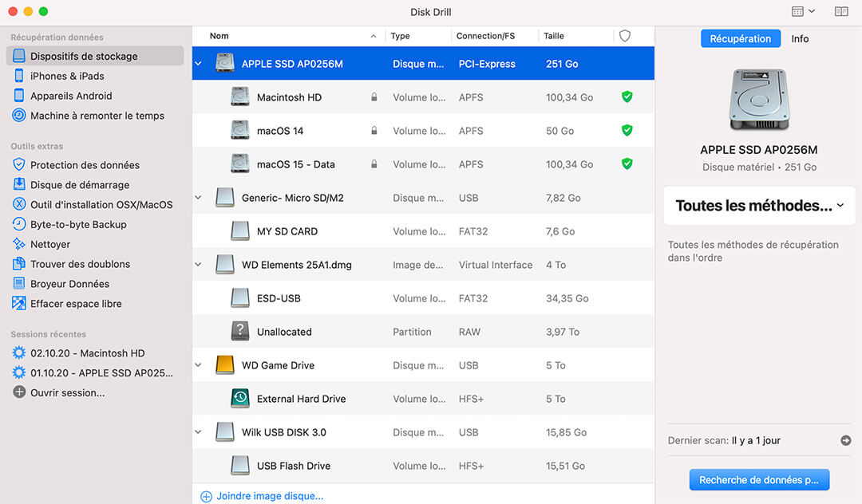Switch to the Récupération tab

coord(740,38)
